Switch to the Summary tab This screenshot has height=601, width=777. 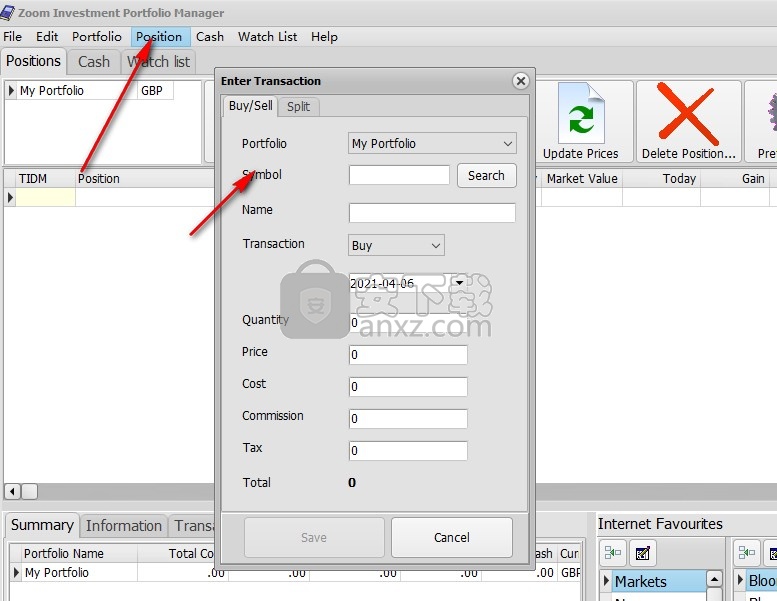(42, 525)
